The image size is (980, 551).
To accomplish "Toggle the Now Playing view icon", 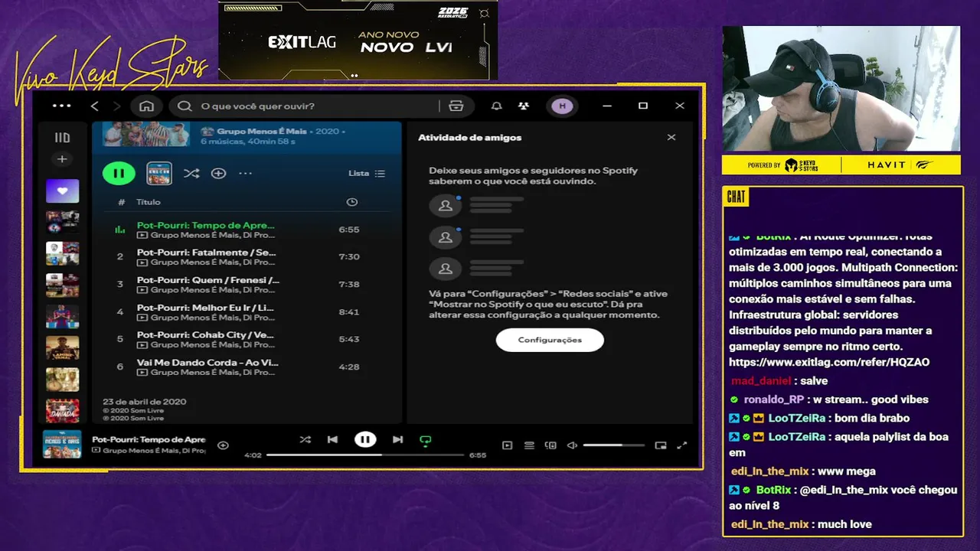I will pyautogui.click(x=507, y=445).
